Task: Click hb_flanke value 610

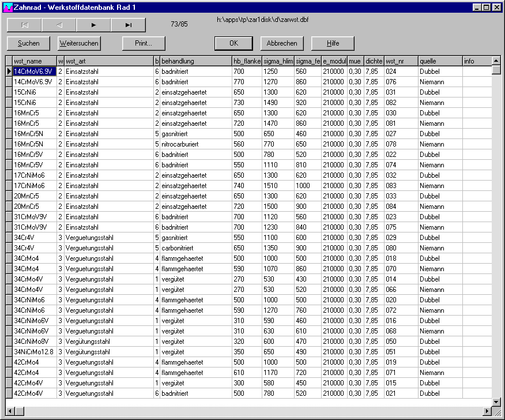Action: coord(247,373)
